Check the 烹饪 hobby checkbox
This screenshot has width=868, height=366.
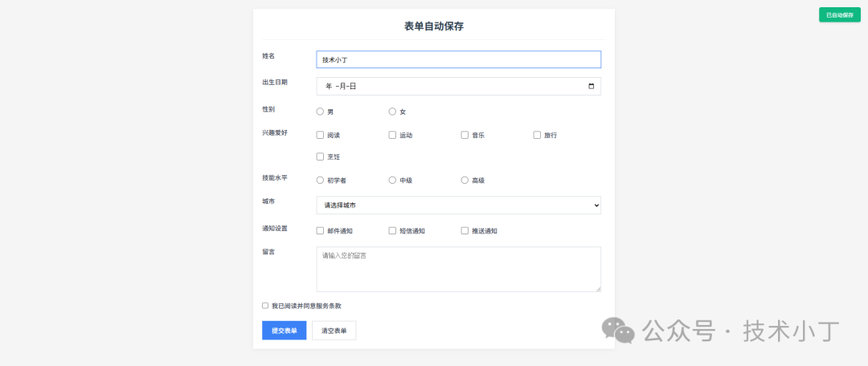[320, 157]
